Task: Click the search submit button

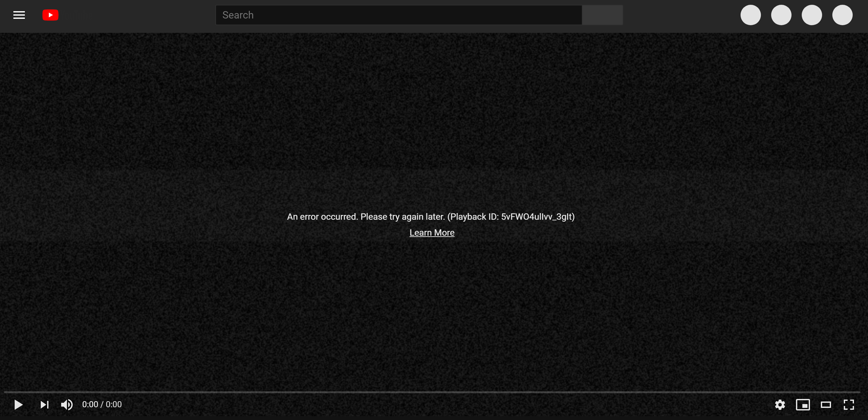Action: tap(602, 15)
